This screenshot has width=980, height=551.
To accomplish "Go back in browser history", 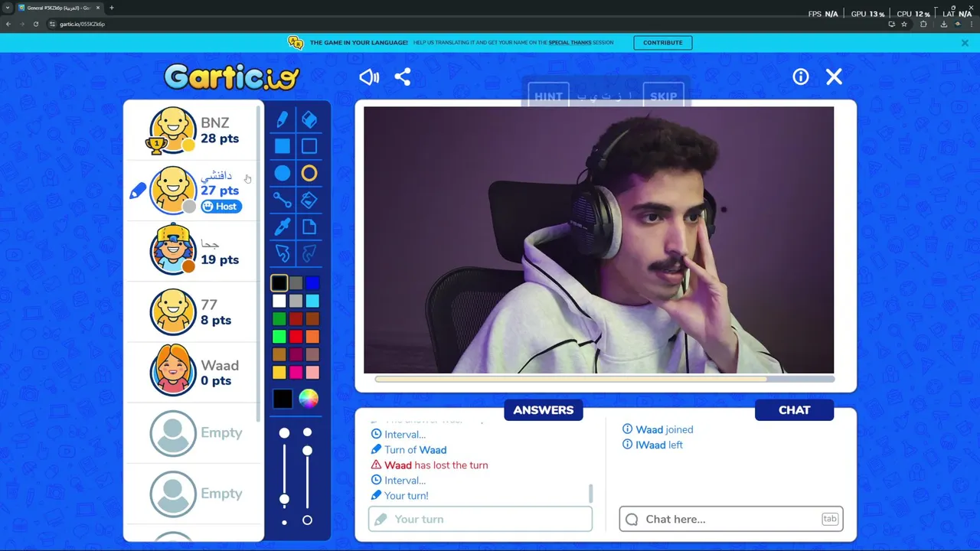I will 8,24.
